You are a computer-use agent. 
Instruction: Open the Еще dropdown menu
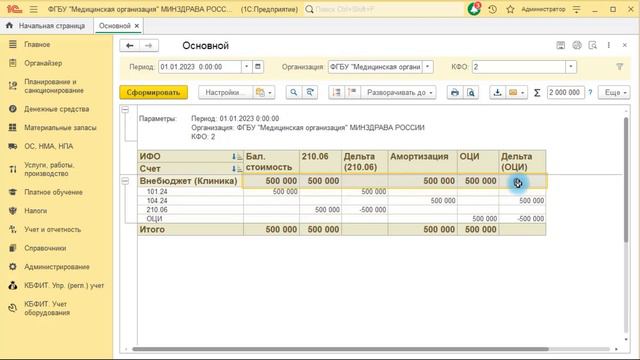click(x=615, y=92)
